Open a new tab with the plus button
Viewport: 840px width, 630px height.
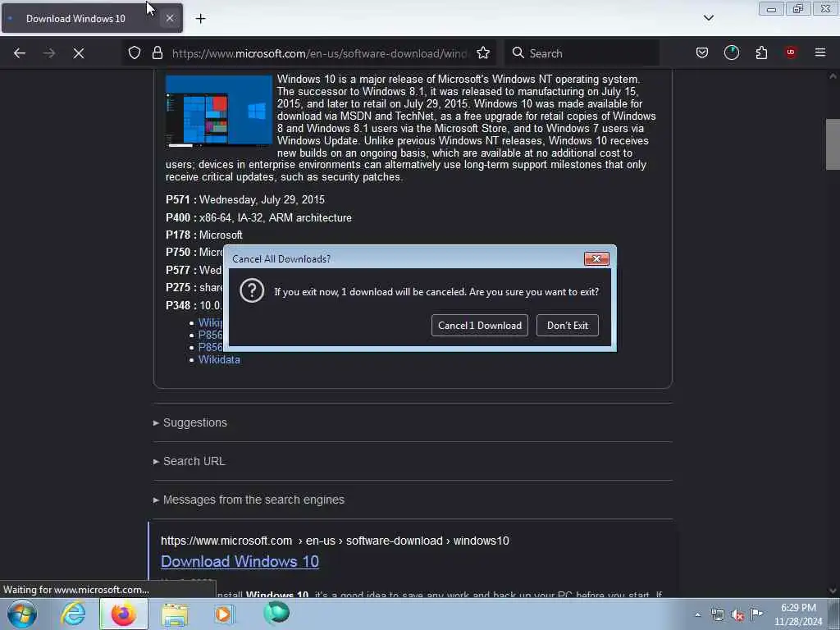point(200,19)
